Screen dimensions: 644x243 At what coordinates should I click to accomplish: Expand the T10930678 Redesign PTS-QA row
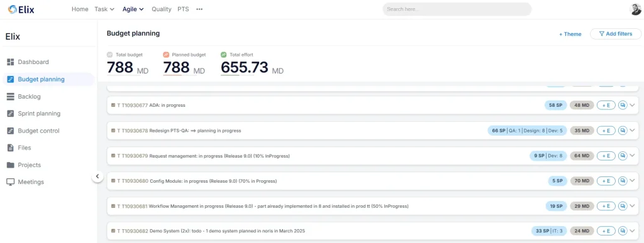coord(633,131)
